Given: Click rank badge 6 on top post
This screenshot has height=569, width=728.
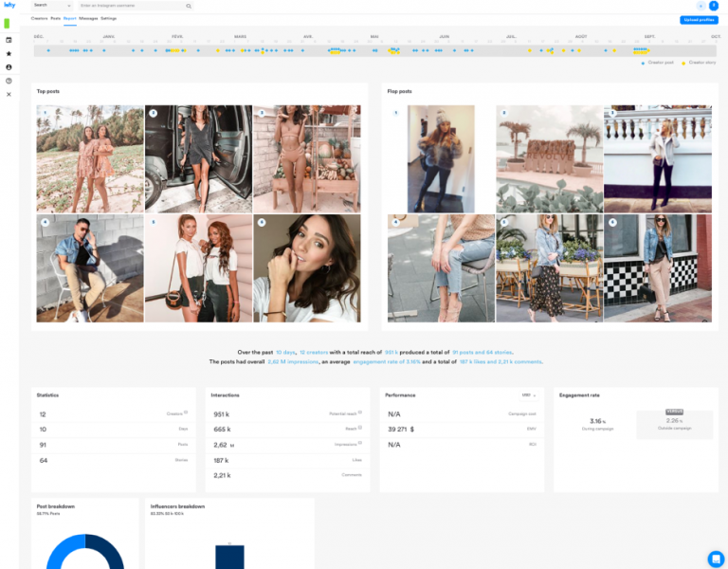Looking at the screenshot, I should click(x=262, y=222).
